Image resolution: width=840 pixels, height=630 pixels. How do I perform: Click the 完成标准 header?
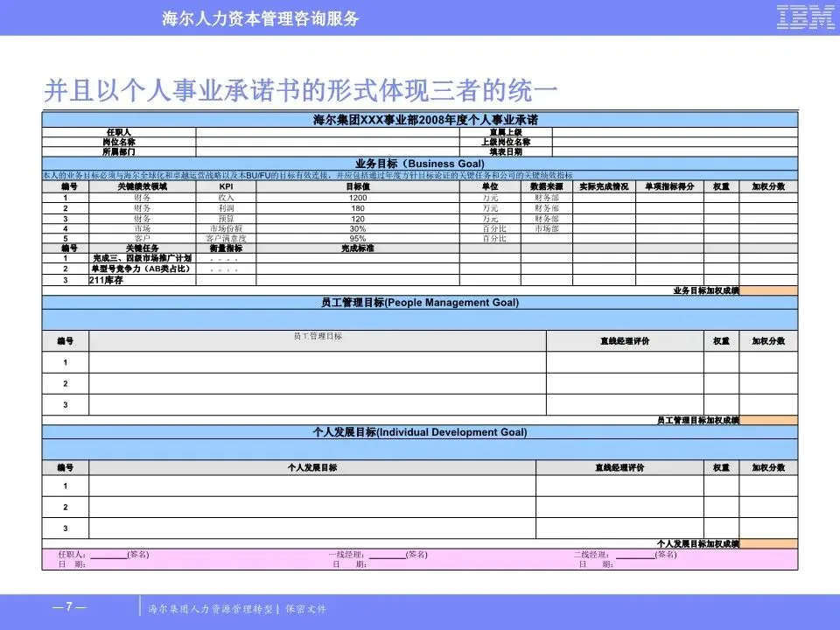click(x=358, y=248)
